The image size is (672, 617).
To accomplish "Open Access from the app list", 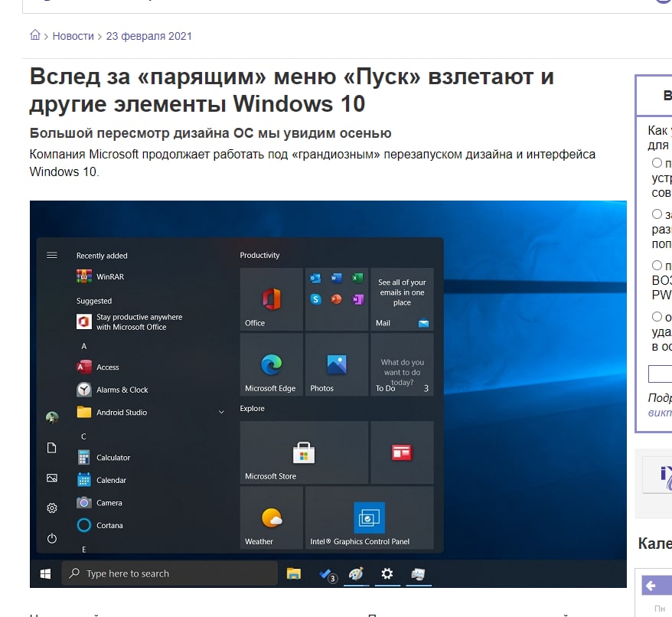I will tap(98, 367).
